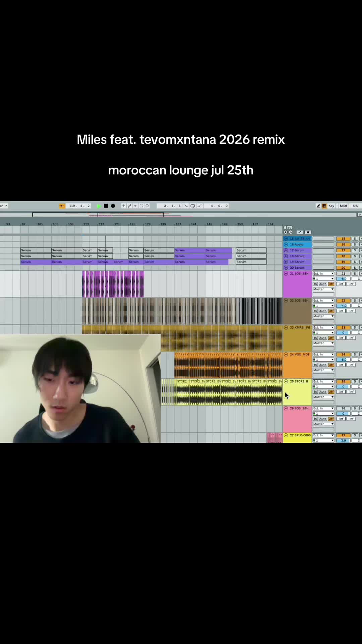Click the Previous Locator arrow icon
Screen dimensions: 362x644
click(x=286, y=232)
